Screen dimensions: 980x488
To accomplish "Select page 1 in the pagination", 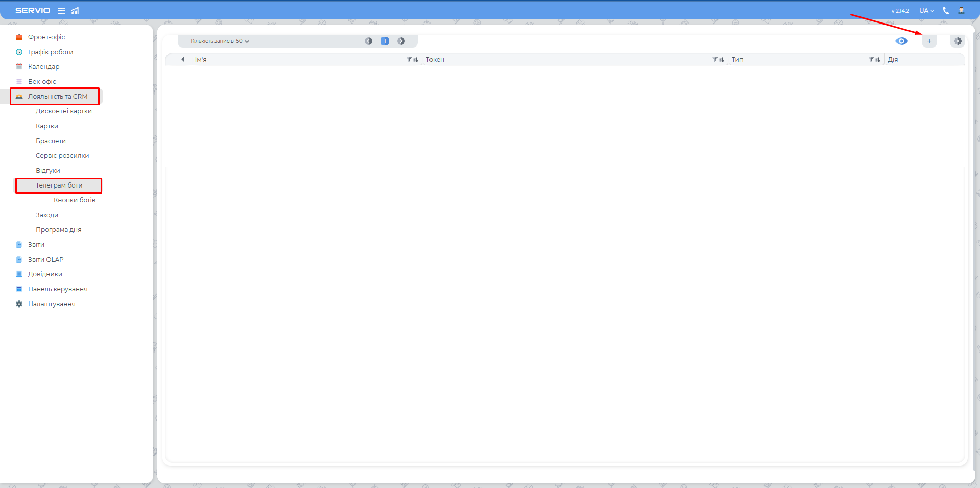I will [x=385, y=41].
